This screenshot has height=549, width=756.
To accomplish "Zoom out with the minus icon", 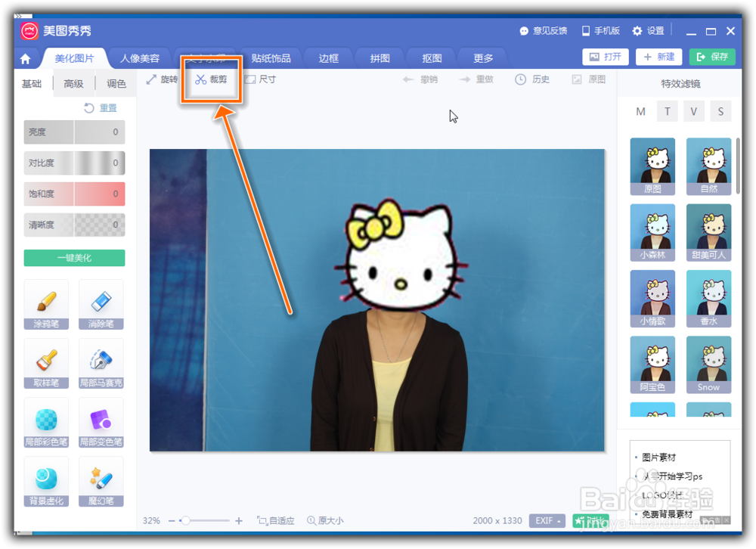I will pyautogui.click(x=172, y=521).
